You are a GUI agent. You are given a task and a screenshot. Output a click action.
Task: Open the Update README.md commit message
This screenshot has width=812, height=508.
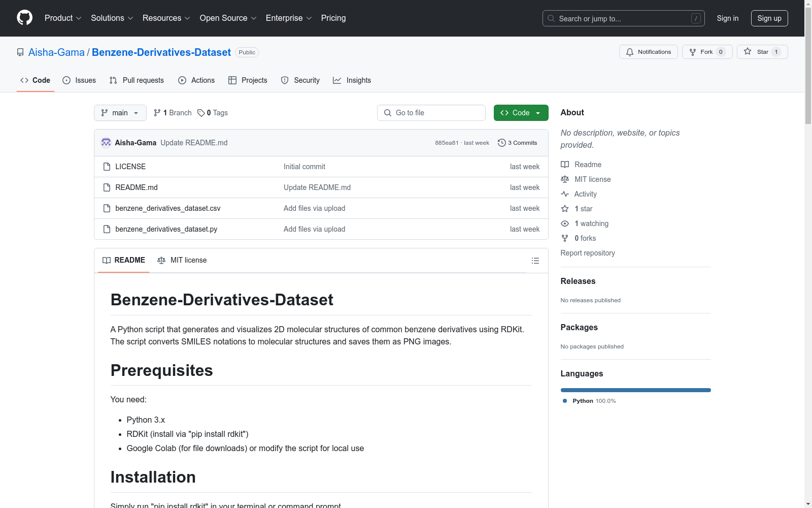(x=194, y=143)
